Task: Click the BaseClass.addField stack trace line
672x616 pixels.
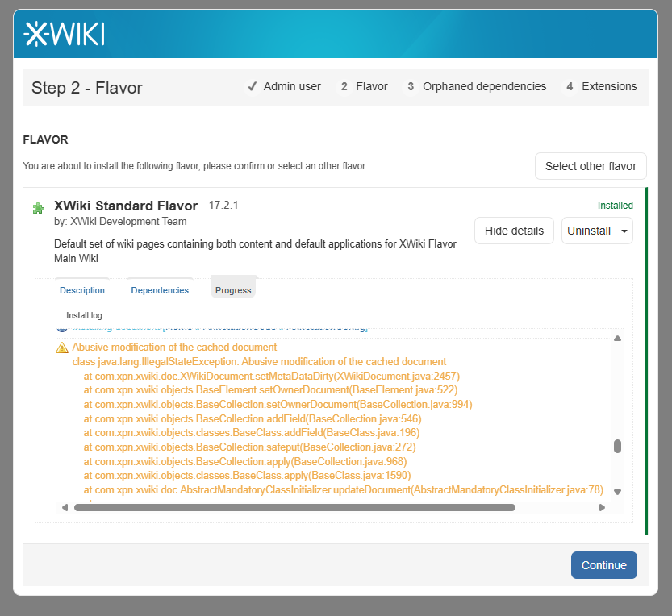Action: click(x=252, y=433)
